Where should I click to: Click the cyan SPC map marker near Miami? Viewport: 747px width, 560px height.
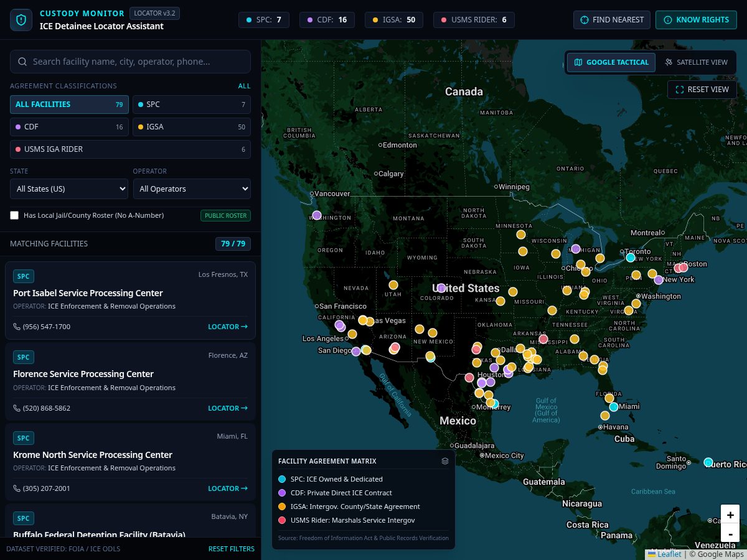coord(614,407)
